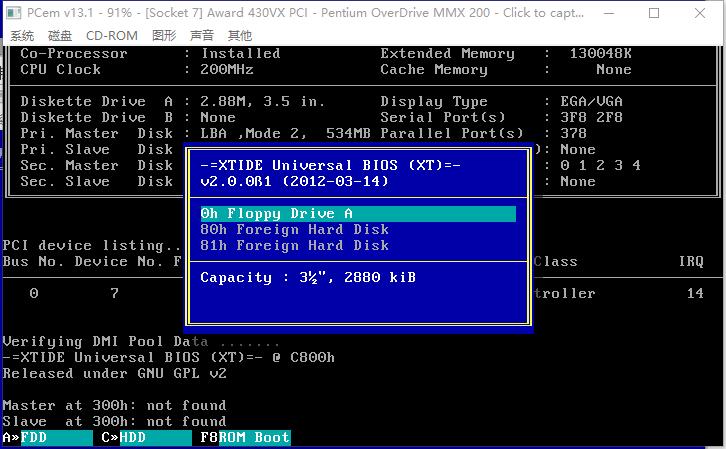Click the 'Device No.' column header
The height and width of the screenshot is (449, 726).
(x=119, y=262)
